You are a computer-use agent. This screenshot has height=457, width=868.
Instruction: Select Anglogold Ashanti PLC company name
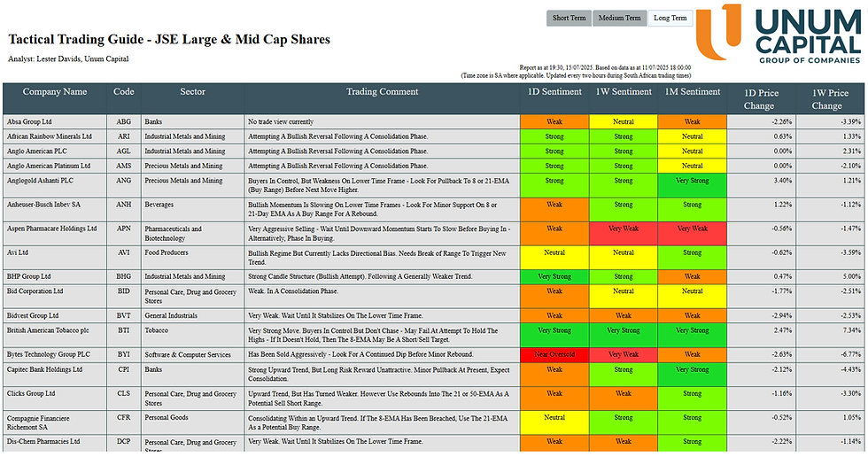point(40,181)
